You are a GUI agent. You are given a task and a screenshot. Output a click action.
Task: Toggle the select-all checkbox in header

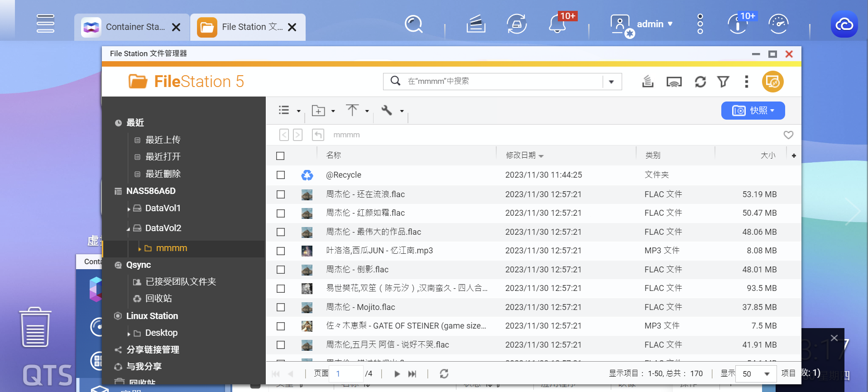[280, 156]
